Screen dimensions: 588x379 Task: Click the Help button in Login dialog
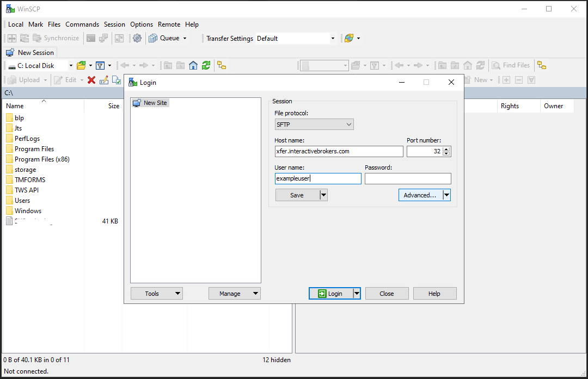[x=434, y=294]
